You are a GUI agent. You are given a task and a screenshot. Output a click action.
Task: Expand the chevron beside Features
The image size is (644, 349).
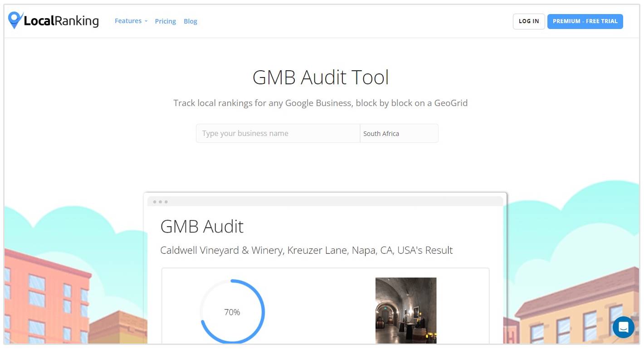(x=146, y=21)
